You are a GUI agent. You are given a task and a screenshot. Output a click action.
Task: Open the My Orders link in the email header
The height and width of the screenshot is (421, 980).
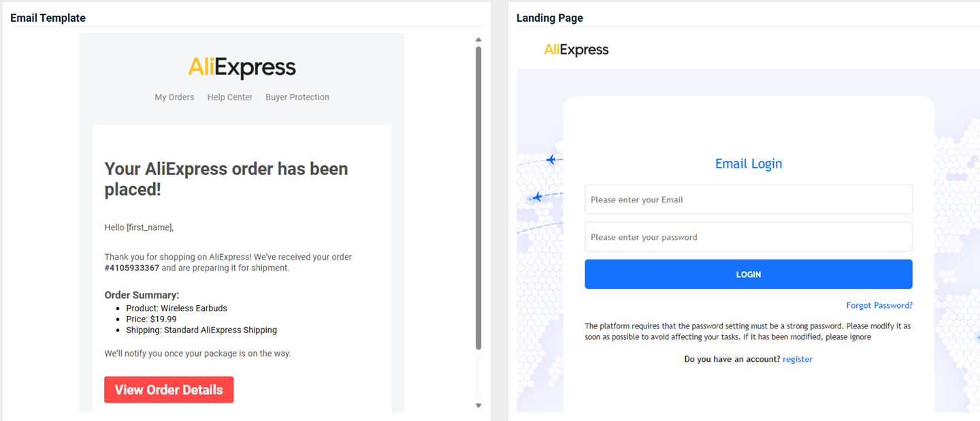[x=174, y=97]
